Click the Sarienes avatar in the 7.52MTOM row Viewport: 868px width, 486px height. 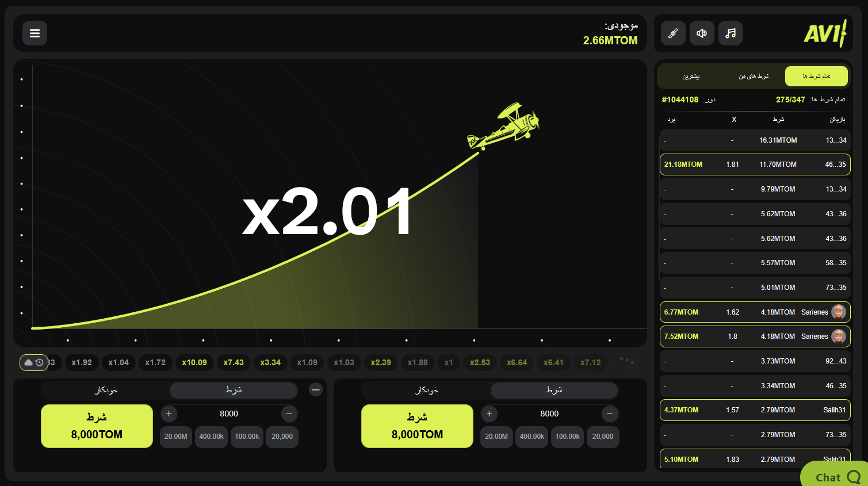pyautogui.click(x=839, y=336)
